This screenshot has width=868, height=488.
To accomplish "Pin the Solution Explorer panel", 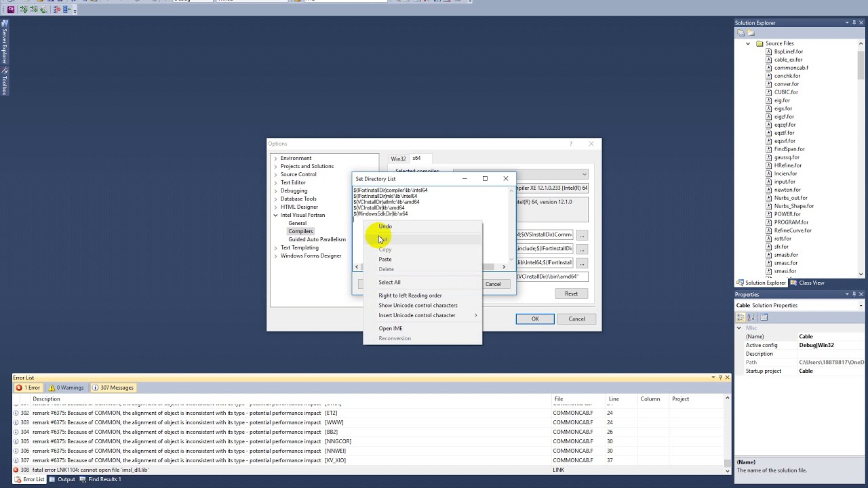I will coord(854,23).
